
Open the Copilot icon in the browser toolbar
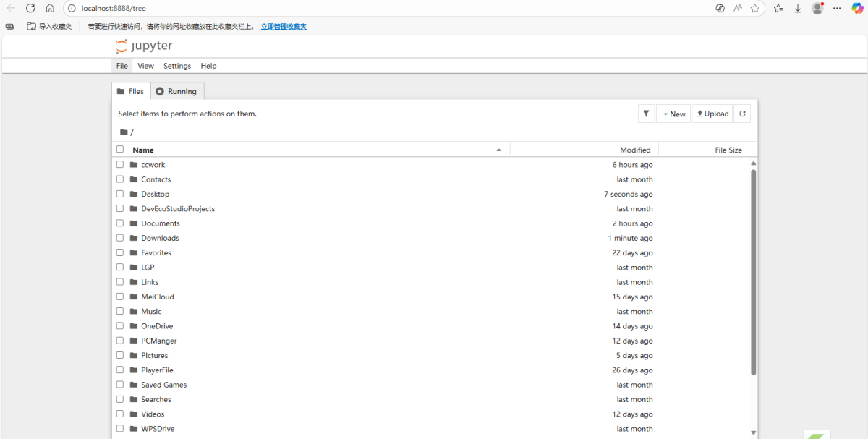[x=857, y=8]
